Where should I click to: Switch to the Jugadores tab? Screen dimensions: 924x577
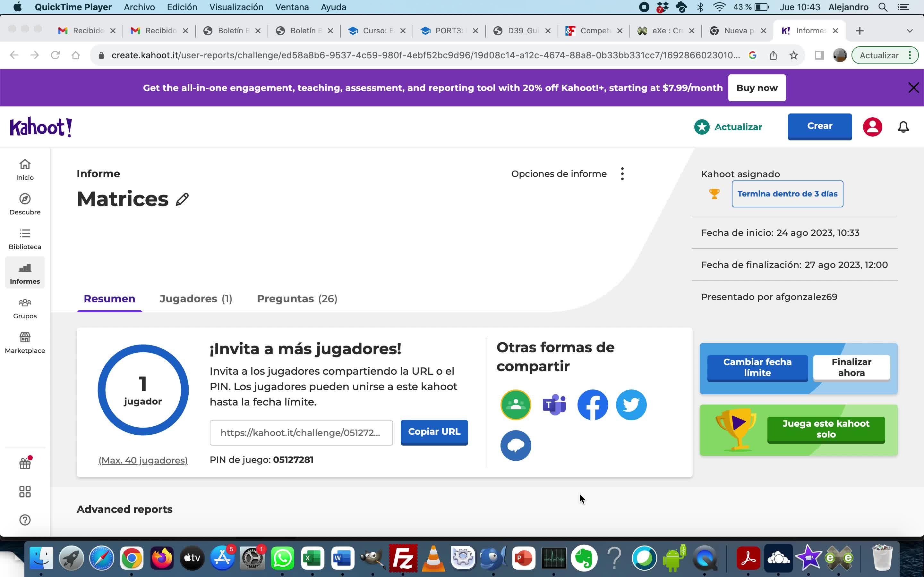(195, 299)
